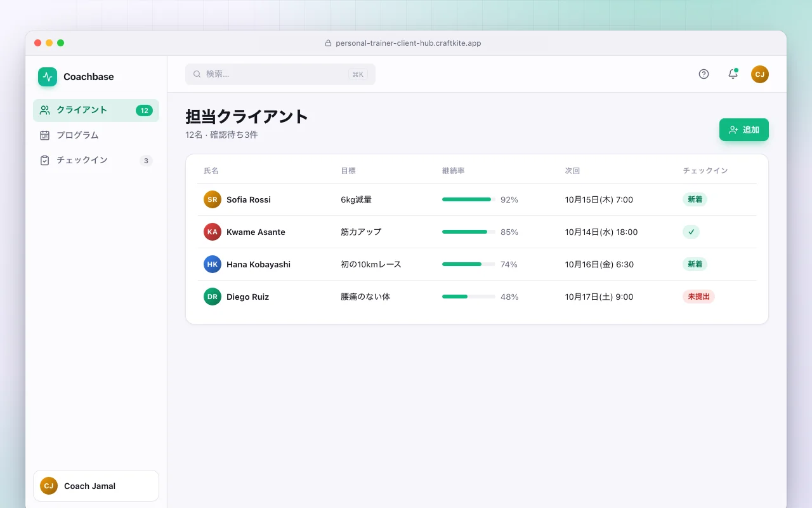Screen dimensions: 812x508
Task: Open the クライアント sidebar item
Action: [96, 110]
